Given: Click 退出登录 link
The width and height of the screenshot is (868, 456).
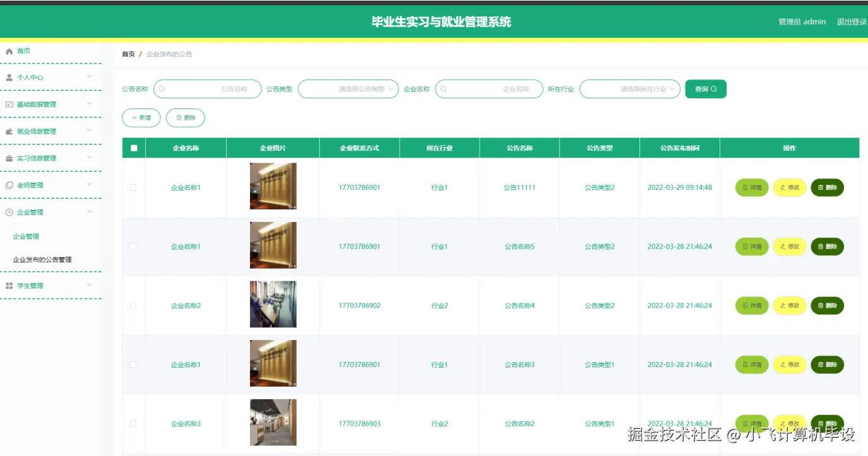Looking at the screenshot, I should (x=852, y=22).
